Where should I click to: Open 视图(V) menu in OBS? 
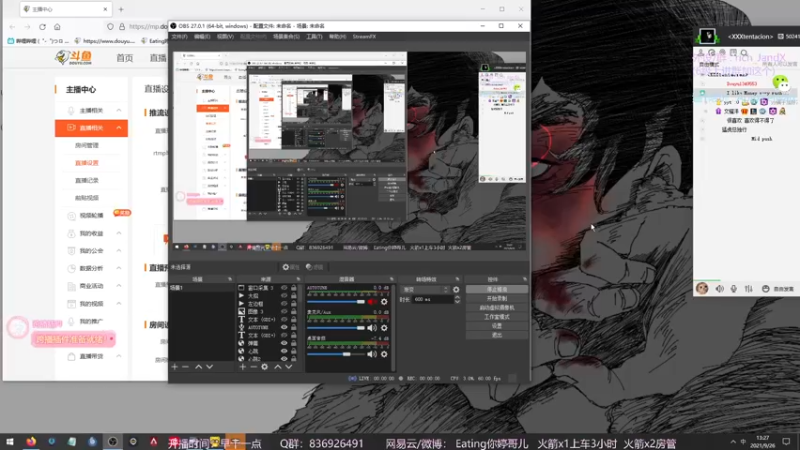click(x=225, y=37)
